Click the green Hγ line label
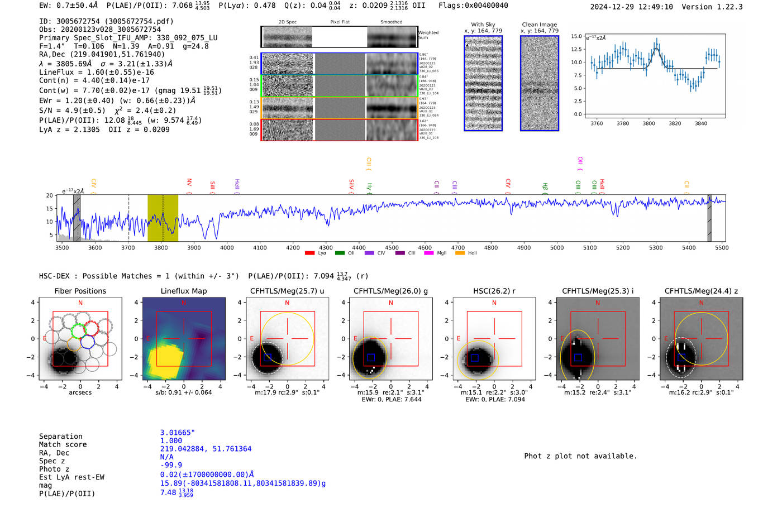The image size is (782, 532). click(369, 188)
